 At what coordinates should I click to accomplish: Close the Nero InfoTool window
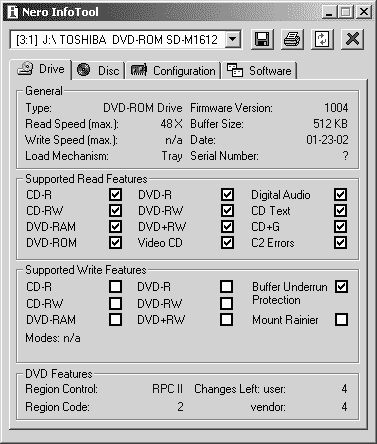[x=363, y=12]
